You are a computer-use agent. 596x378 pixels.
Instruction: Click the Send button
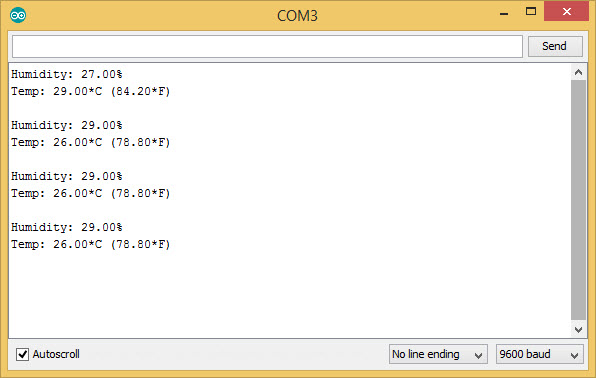[x=555, y=46]
